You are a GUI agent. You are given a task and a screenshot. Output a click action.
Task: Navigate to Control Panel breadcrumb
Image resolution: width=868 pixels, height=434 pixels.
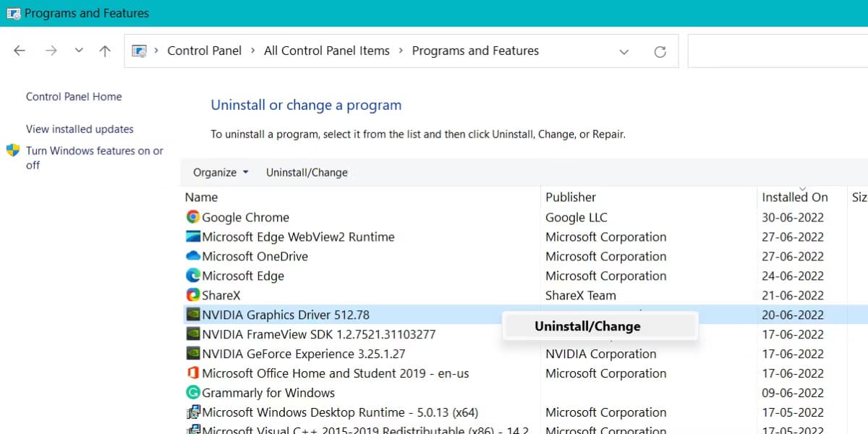[x=204, y=51]
